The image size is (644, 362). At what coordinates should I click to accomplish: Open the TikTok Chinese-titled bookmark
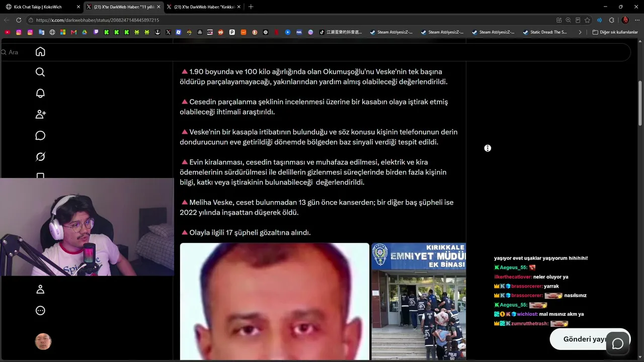tap(341, 32)
